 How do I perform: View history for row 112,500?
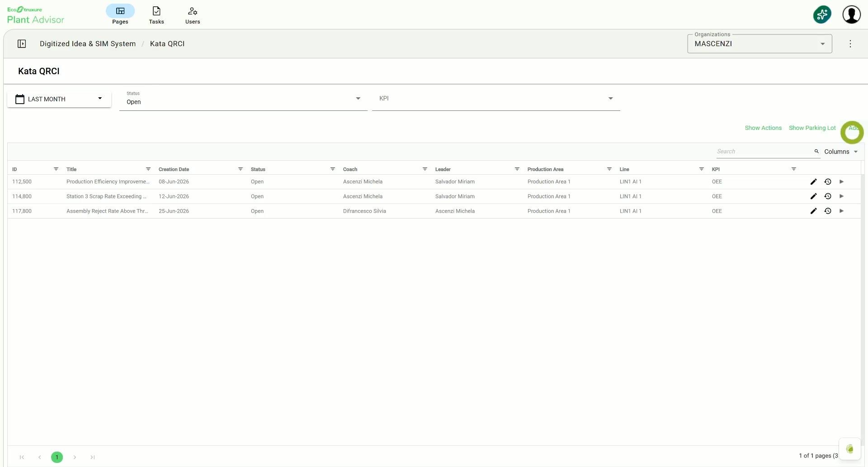(828, 182)
